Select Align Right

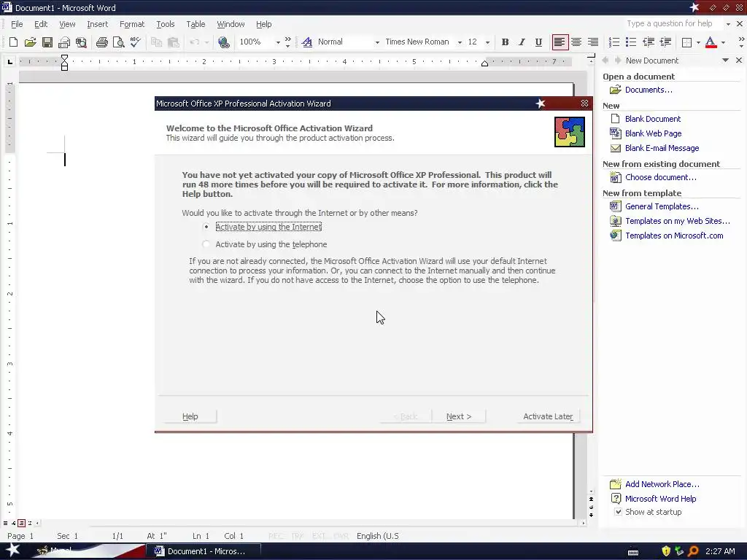coord(592,42)
